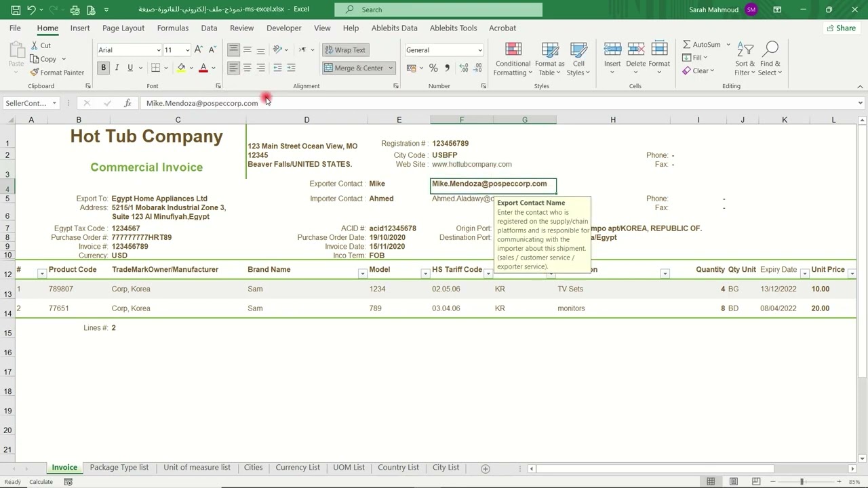This screenshot has width=868, height=488.
Task: Click the Share button
Action: pos(841,28)
